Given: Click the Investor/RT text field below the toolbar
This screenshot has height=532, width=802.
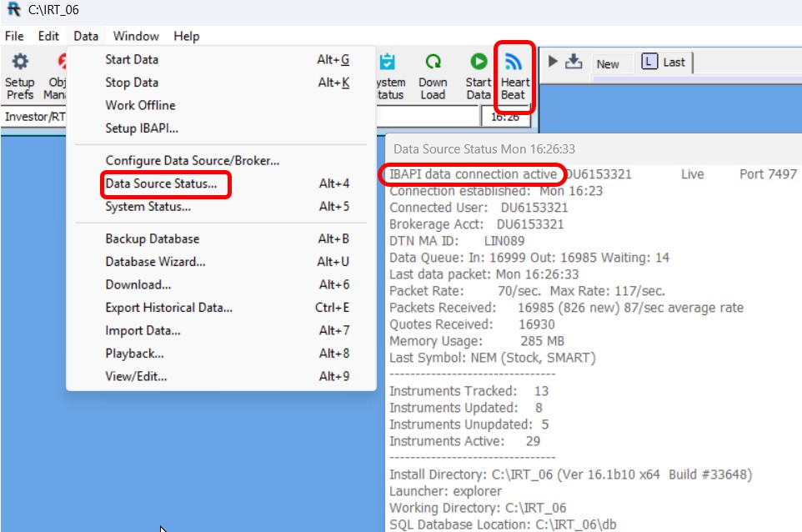Looking at the screenshot, I should pos(35,117).
